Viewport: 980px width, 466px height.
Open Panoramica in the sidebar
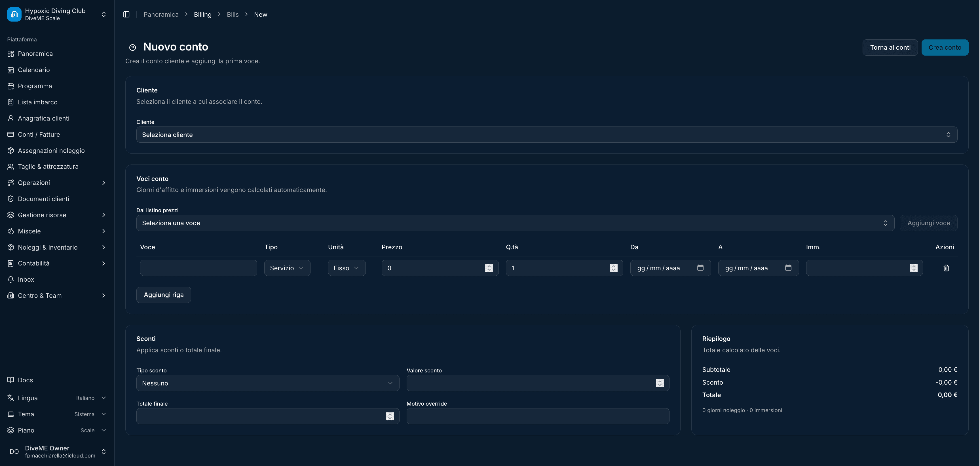(57, 54)
